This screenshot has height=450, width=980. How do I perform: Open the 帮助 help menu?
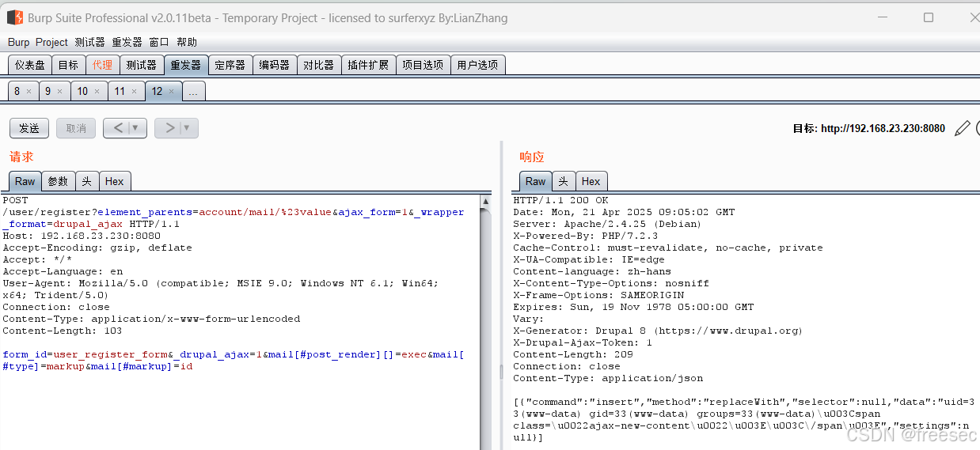point(187,42)
